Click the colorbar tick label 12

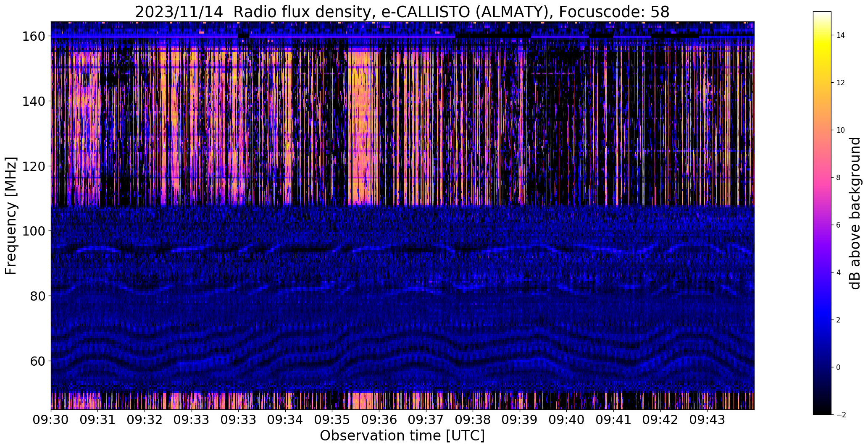[x=841, y=83]
